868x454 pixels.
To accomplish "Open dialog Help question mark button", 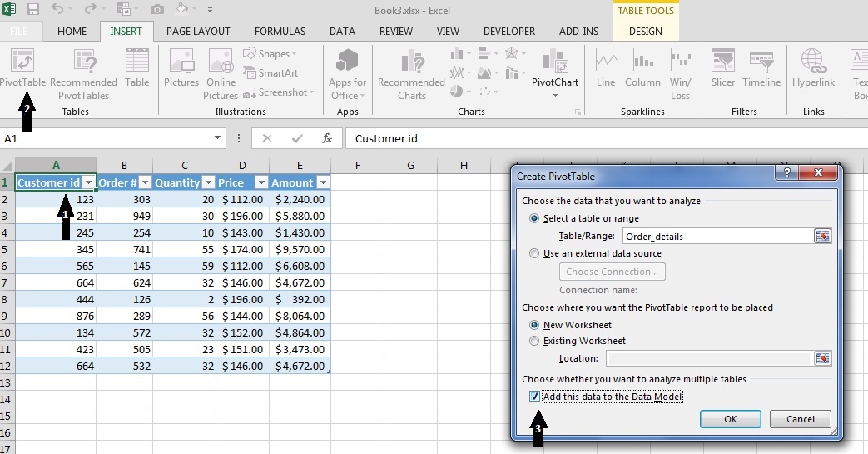I will (788, 172).
